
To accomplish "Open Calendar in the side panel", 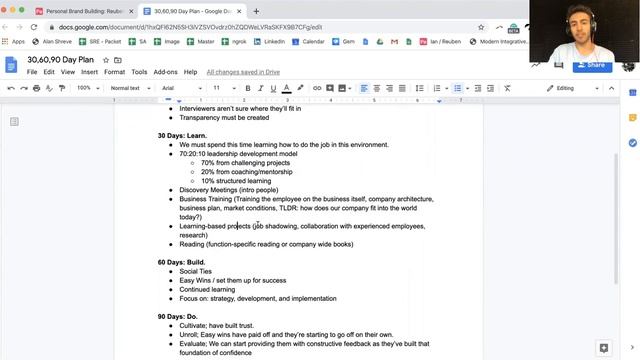I will point(632,93).
